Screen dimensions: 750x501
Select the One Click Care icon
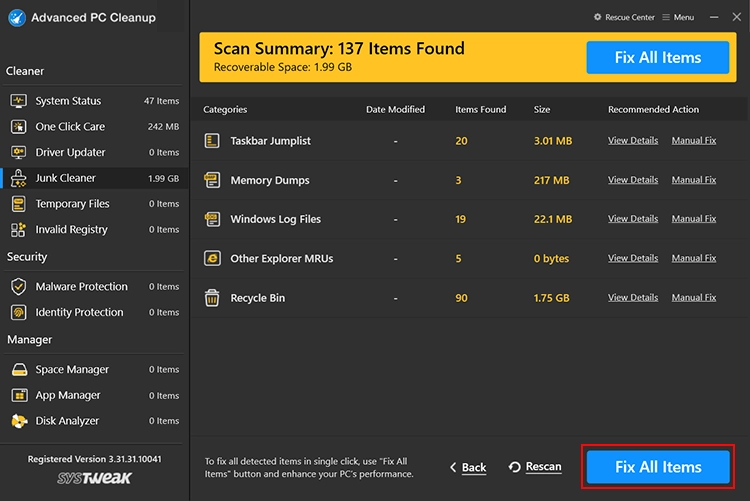(x=18, y=127)
